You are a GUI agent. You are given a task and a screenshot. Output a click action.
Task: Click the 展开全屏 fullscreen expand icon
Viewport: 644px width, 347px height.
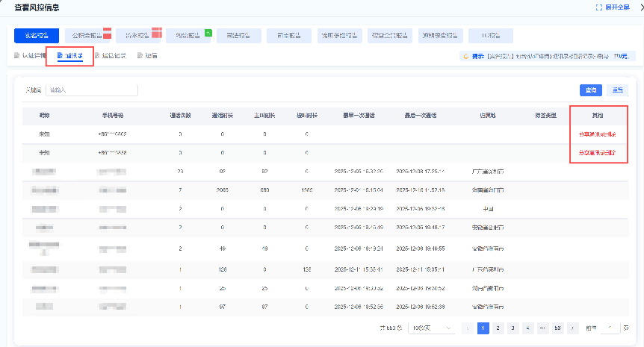tap(598, 7)
